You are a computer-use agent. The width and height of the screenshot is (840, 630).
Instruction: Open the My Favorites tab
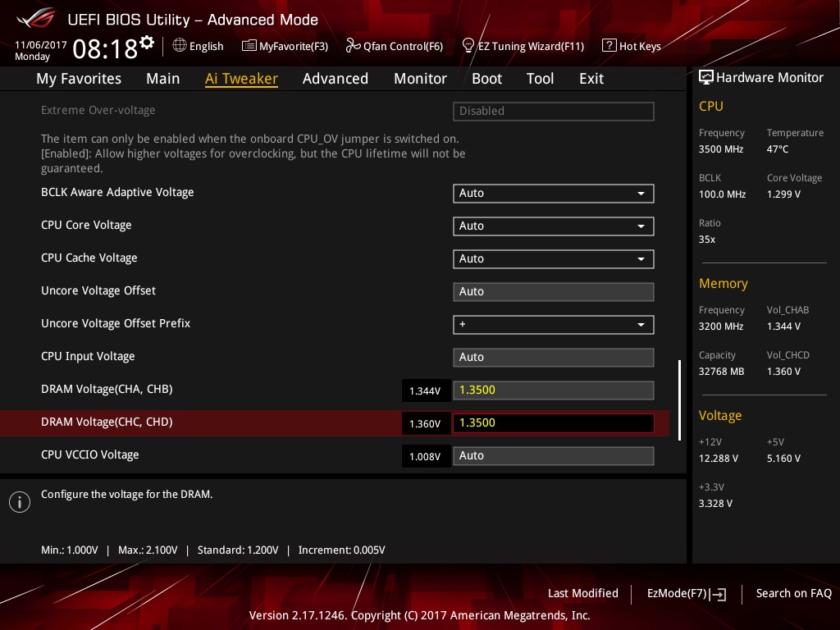click(x=79, y=79)
